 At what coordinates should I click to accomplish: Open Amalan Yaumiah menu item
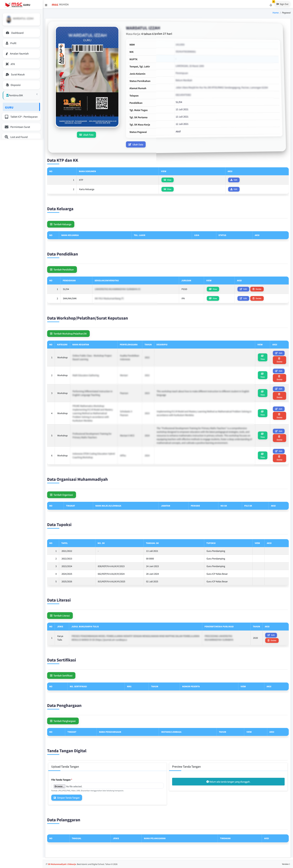pyautogui.click(x=19, y=54)
